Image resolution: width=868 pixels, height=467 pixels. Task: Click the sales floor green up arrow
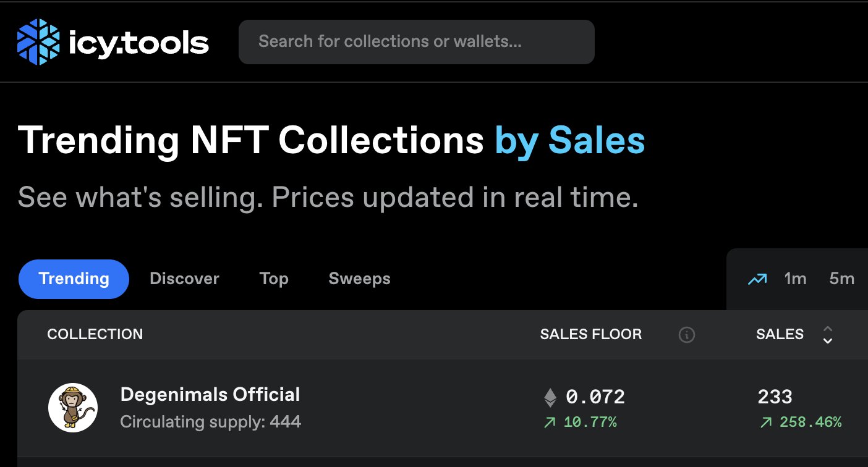550,423
